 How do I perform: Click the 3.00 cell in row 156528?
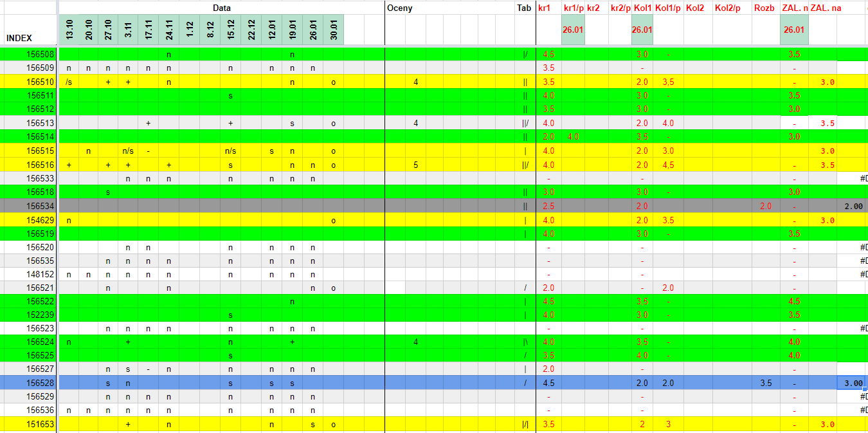point(853,383)
